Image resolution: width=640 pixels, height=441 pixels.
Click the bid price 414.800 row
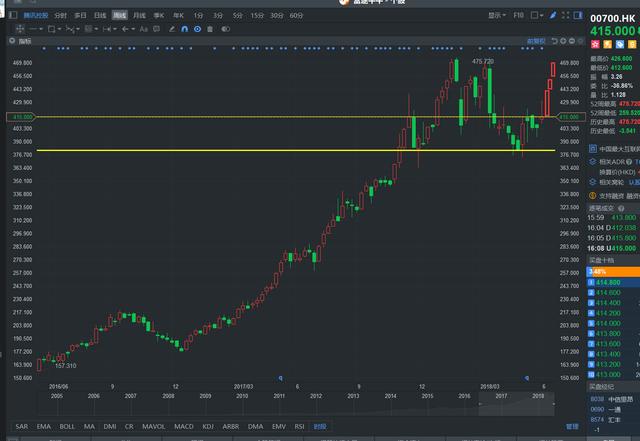613,282
